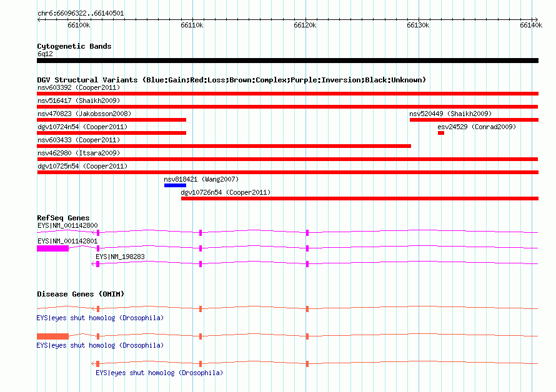The image size is (556, 392).
Task: Click the 'RefSeq Genes' track title
Action: pyautogui.click(x=63, y=218)
